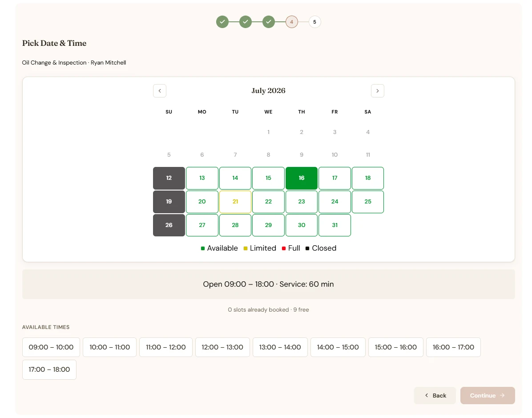The height and width of the screenshot is (418, 532).
Task: Choose July 17 on the calendar
Action: 335,178
